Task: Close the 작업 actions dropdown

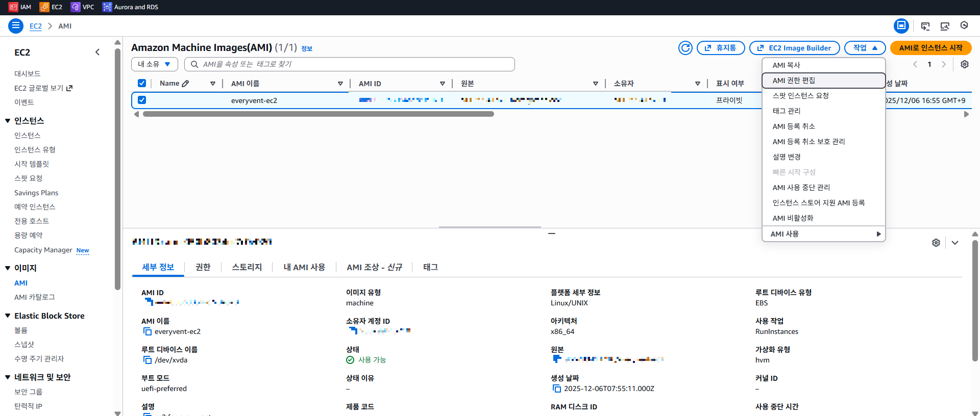Action: (x=865, y=48)
